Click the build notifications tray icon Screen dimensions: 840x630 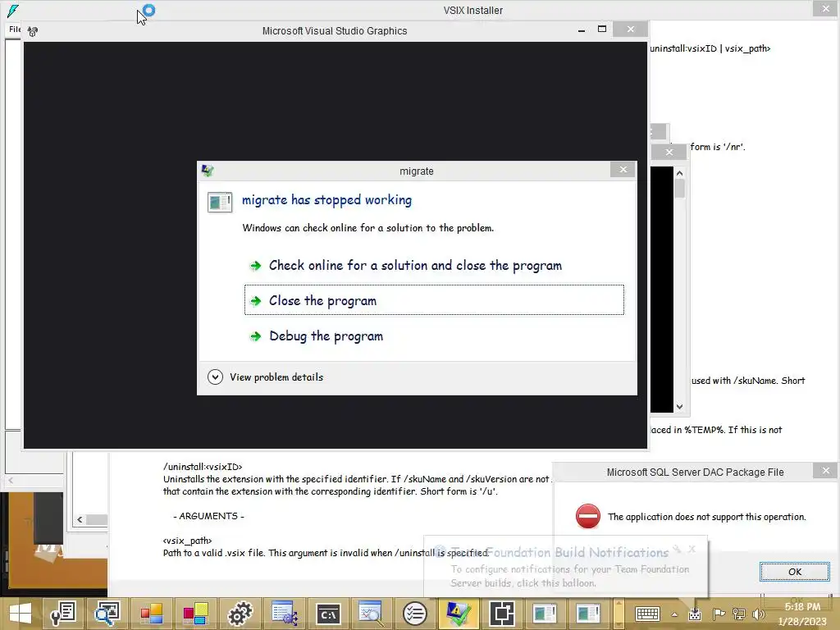(x=695, y=614)
